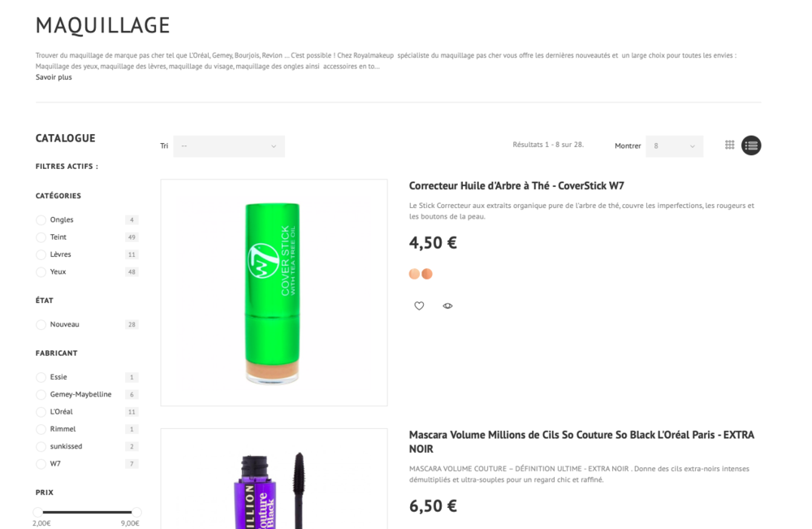
Task: Click Savoir plus link
Action: pos(54,77)
